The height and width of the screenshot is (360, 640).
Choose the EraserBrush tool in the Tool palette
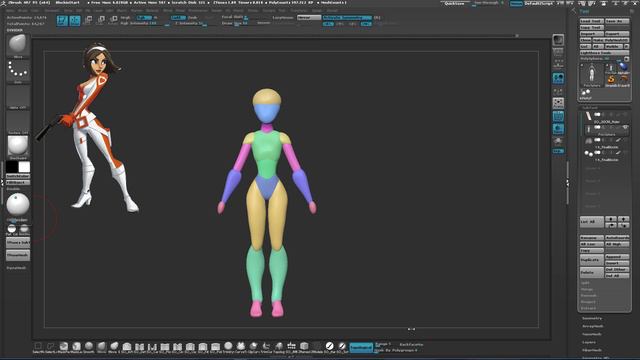pos(623,79)
